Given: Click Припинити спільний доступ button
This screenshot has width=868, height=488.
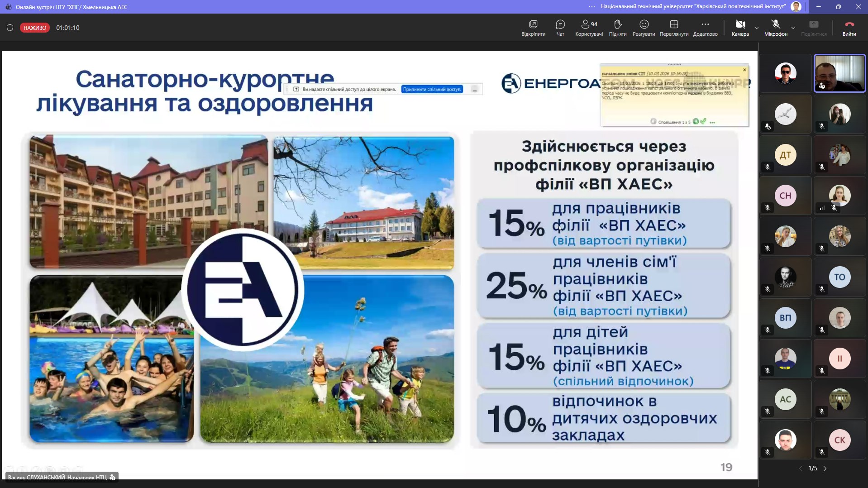Looking at the screenshot, I should tap(432, 89).
